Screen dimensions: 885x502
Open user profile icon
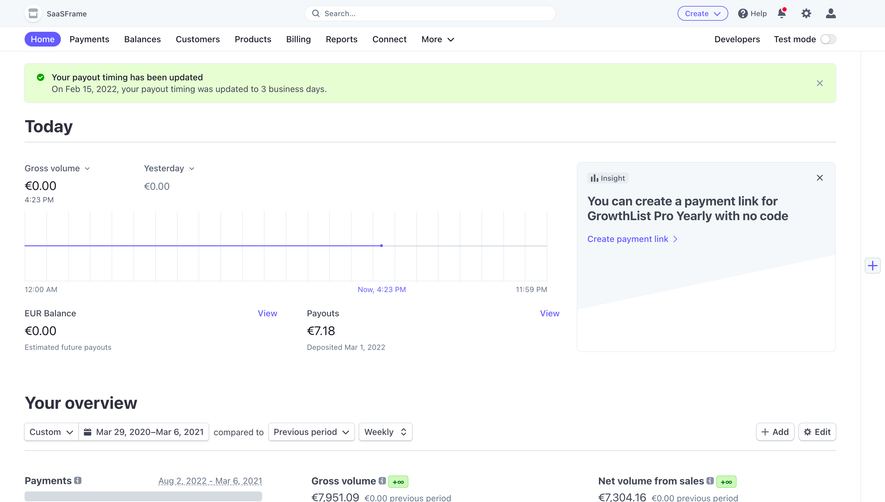[831, 14]
